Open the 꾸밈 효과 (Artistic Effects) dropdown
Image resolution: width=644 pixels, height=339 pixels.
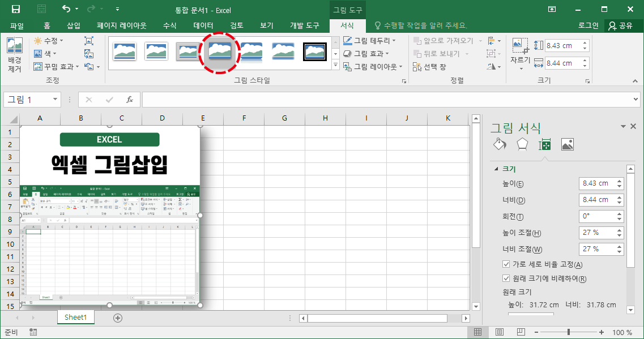pos(56,66)
